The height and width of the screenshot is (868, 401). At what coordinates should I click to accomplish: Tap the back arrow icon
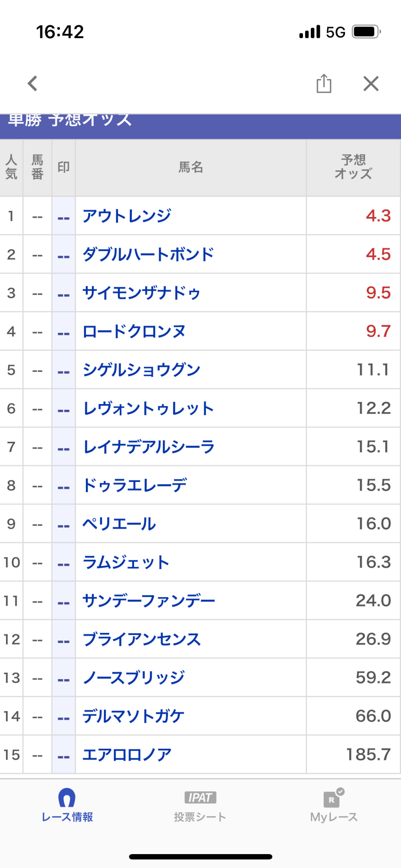(x=33, y=83)
